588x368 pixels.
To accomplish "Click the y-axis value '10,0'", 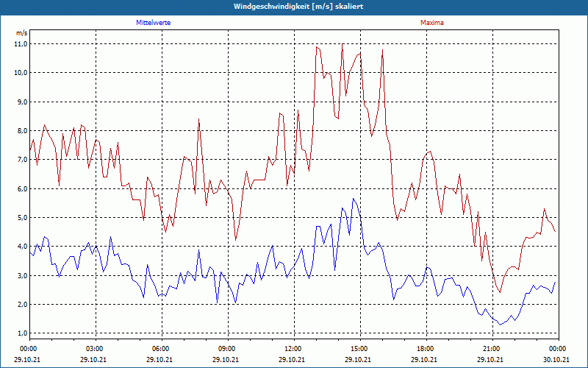I will (x=22, y=73).
